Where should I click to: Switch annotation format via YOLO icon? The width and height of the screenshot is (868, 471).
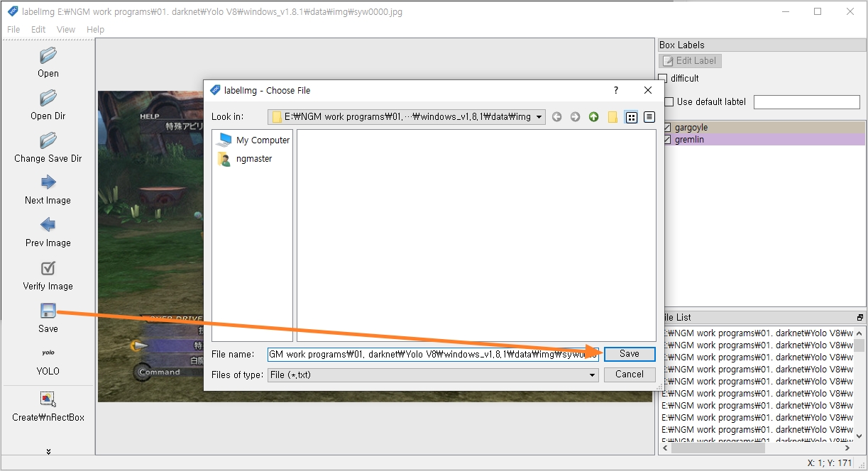[48, 353]
